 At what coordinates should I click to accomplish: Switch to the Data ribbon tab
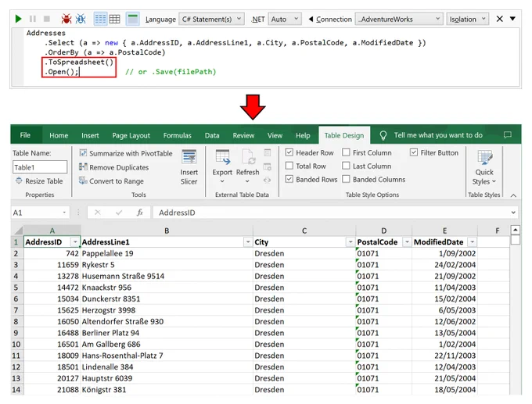212,135
